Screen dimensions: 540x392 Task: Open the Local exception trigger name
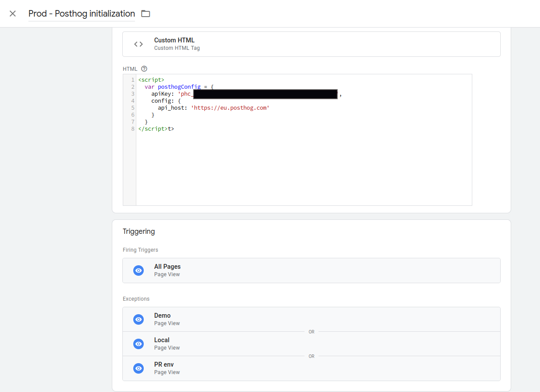(162, 340)
